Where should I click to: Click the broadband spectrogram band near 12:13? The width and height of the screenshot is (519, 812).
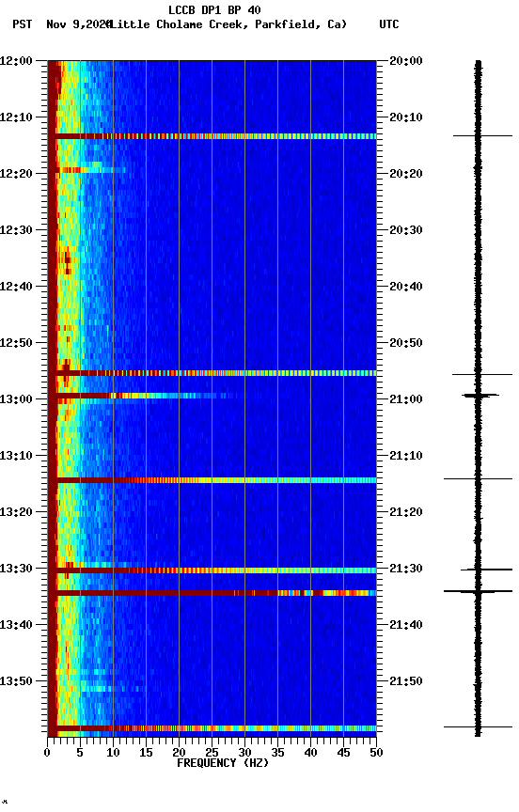pos(212,136)
